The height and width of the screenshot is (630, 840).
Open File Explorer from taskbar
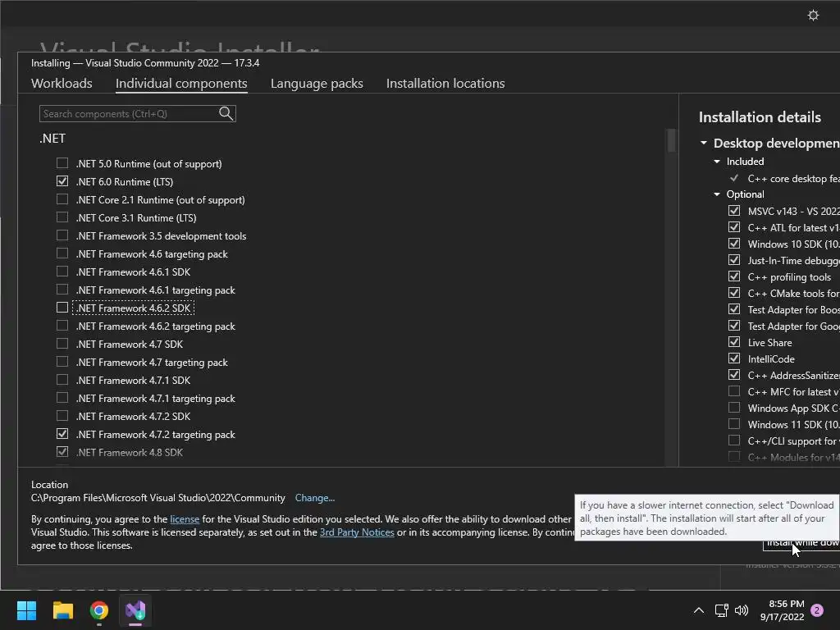tap(62, 610)
